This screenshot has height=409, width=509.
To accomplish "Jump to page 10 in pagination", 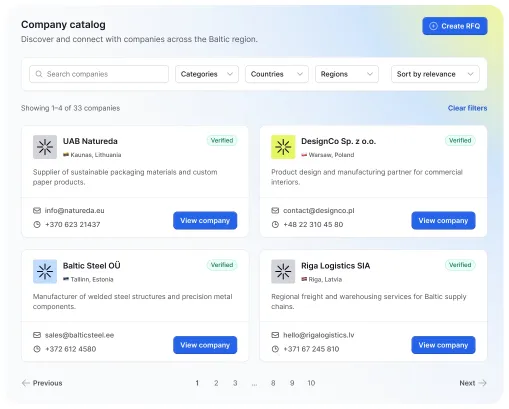I will [311, 383].
